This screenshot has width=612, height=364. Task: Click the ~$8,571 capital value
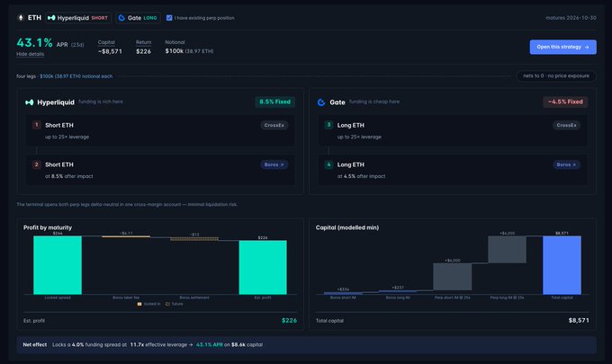point(110,51)
